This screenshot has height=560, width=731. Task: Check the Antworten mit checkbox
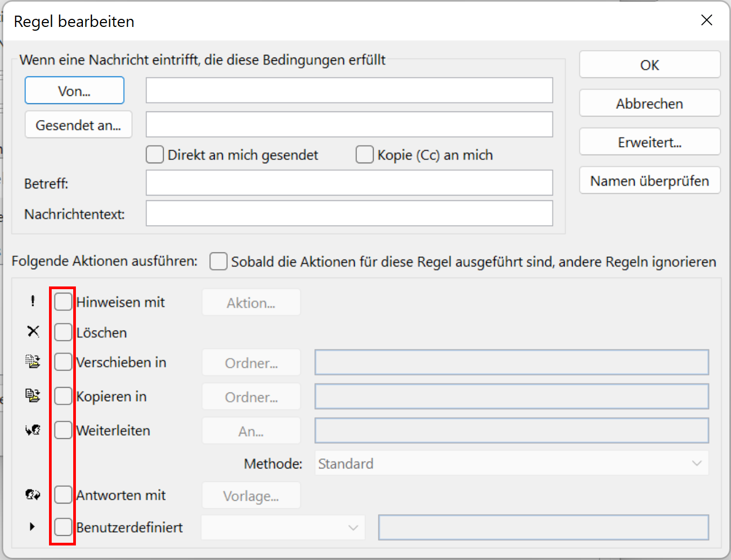point(64,495)
